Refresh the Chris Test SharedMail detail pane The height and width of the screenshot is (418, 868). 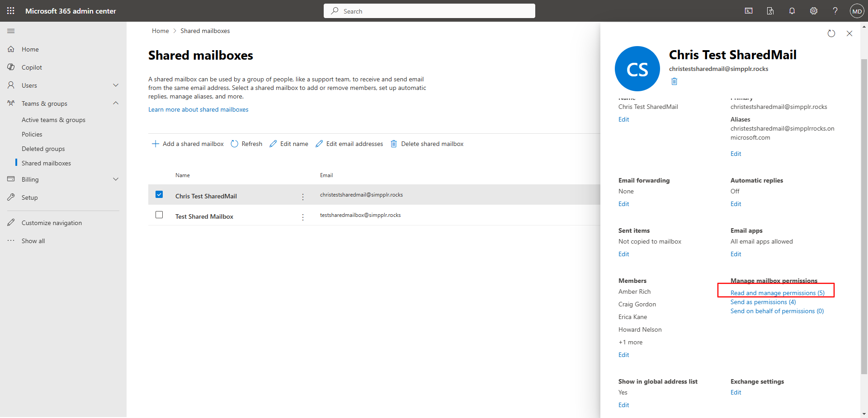coord(831,33)
